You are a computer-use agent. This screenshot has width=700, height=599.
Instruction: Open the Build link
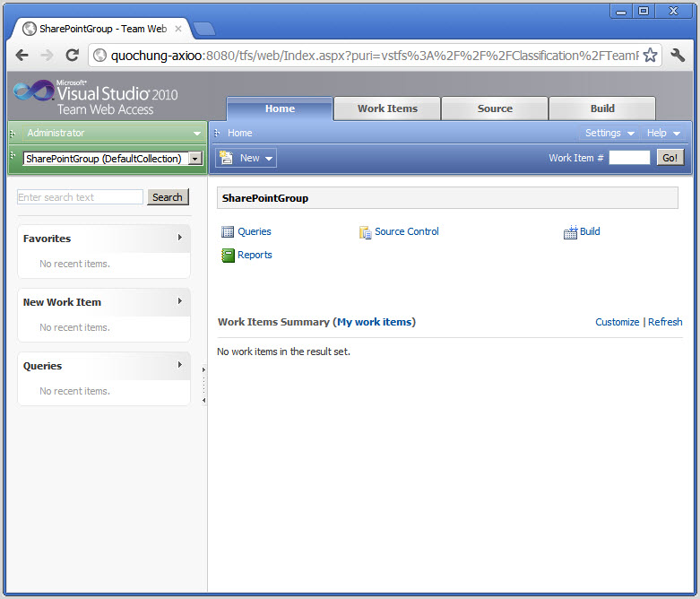click(590, 231)
